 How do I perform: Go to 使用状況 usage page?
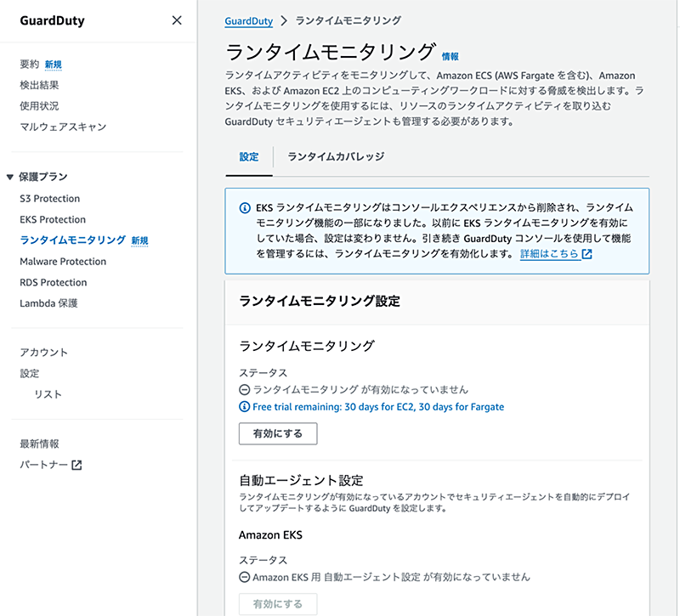click(x=39, y=105)
